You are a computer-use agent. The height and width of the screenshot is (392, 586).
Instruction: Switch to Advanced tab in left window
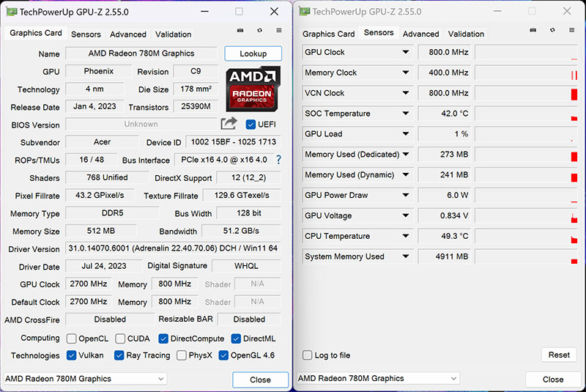[128, 34]
